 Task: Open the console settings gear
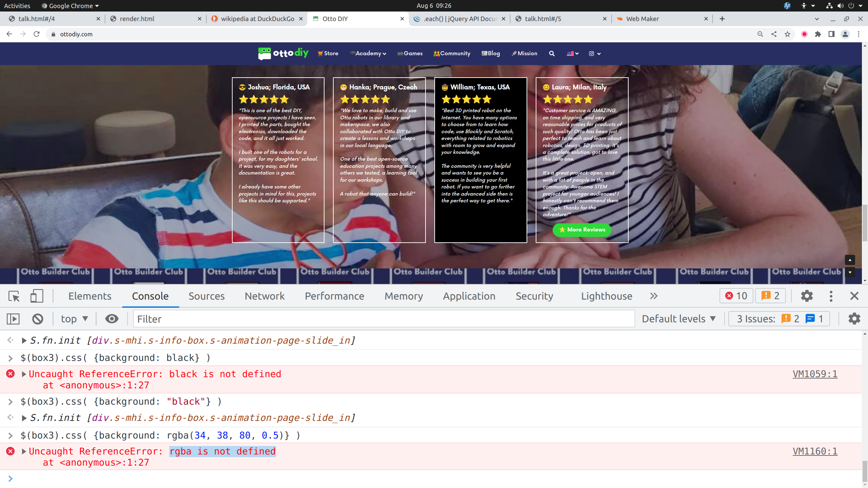pyautogui.click(x=854, y=319)
